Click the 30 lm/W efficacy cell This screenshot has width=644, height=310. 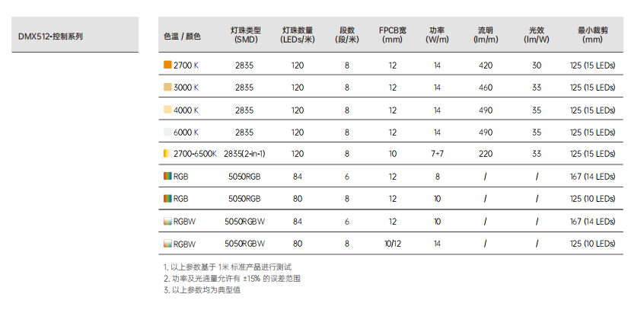[x=537, y=65]
